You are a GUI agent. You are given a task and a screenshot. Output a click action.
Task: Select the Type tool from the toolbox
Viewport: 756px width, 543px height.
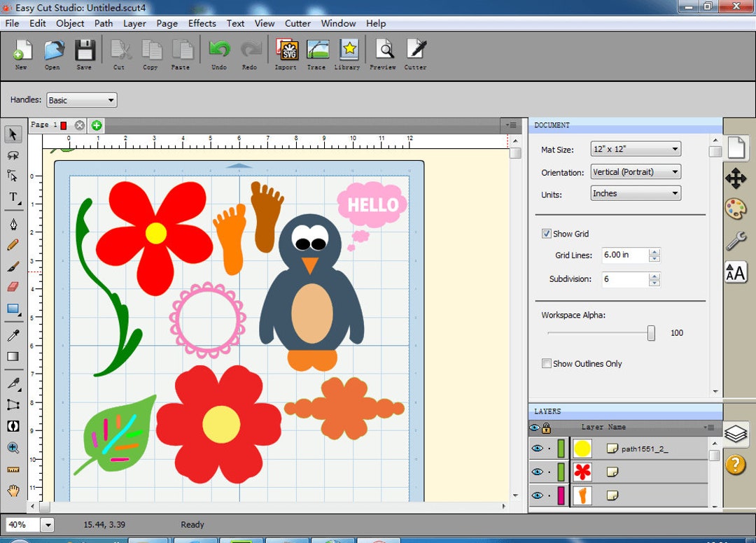(x=13, y=198)
